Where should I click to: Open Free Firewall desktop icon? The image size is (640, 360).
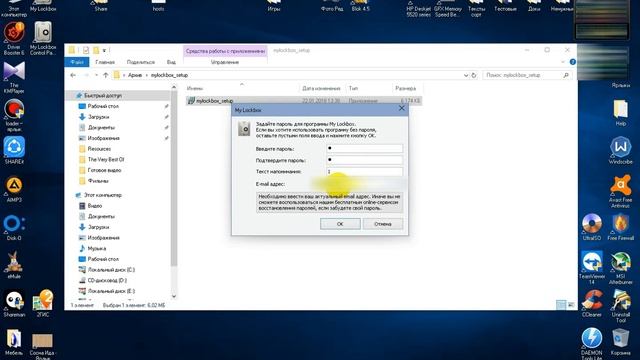click(x=620, y=227)
